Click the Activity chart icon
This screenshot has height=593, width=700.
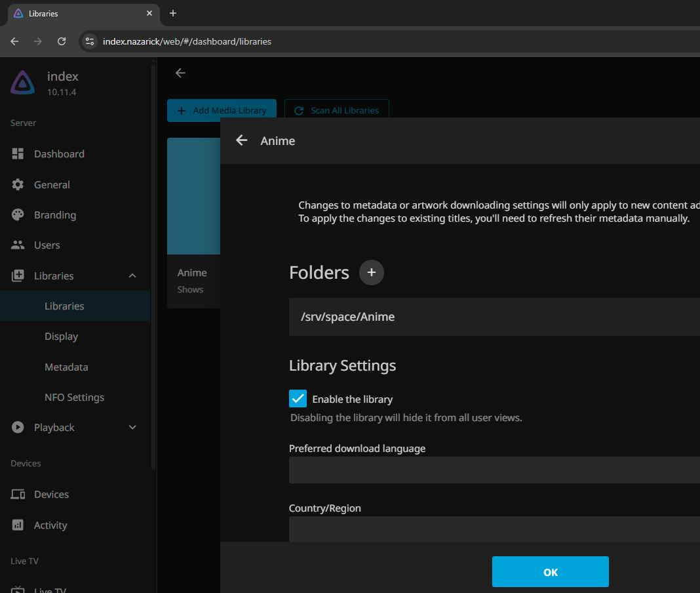click(18, 525)
